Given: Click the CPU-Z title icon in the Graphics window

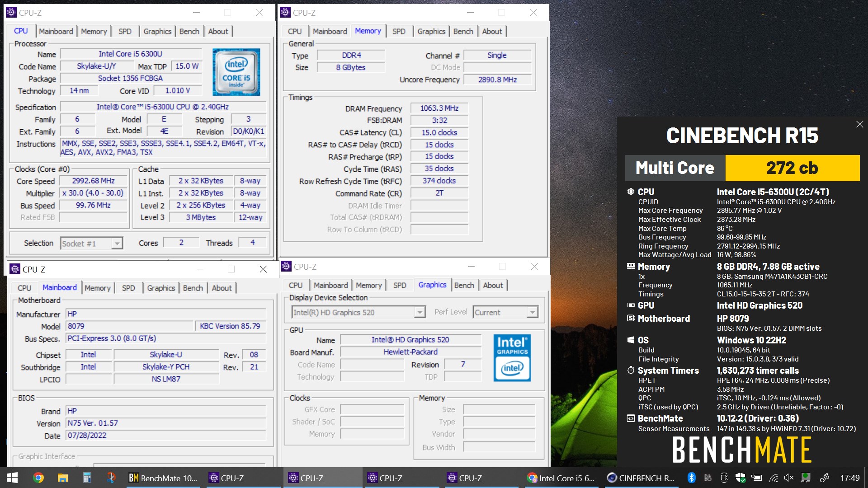Looking at the screenshot, I should click(x=286, y=266).
